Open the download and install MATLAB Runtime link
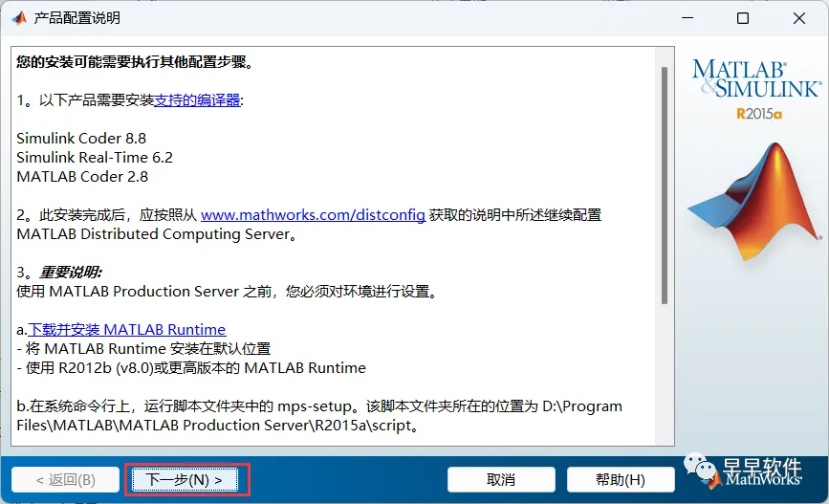Viewport: 829px width, 504px height. tap(127, 330)
